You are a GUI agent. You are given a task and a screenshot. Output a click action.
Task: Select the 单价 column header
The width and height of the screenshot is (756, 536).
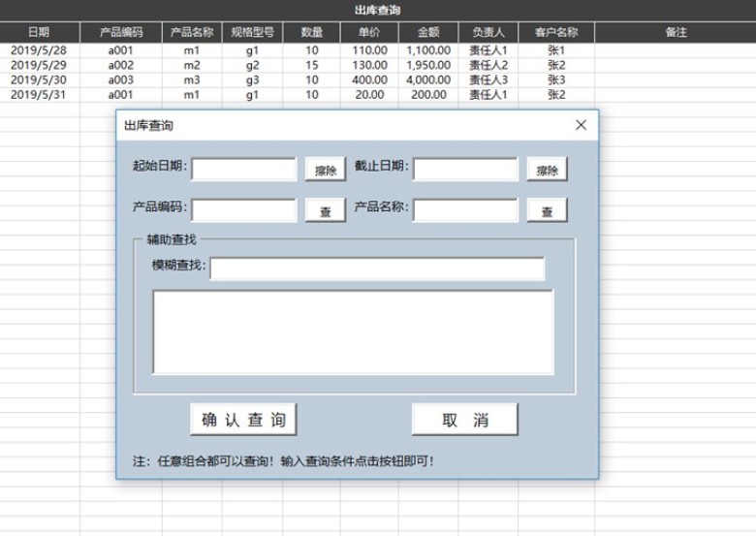click(x=370, y=32)
